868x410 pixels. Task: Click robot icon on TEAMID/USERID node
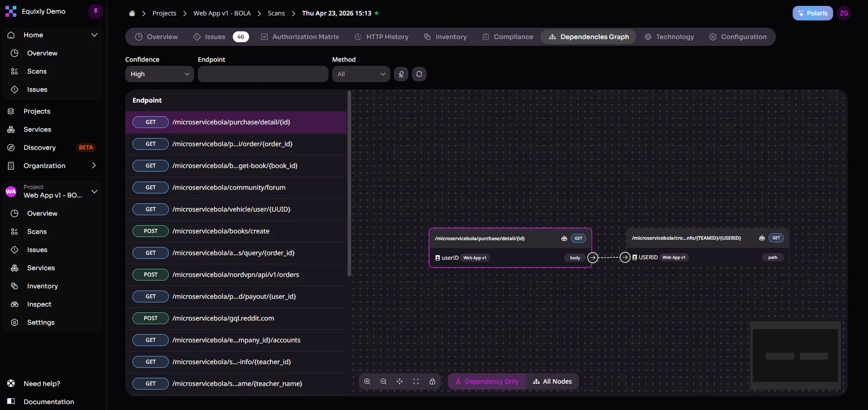pos(762,238)
